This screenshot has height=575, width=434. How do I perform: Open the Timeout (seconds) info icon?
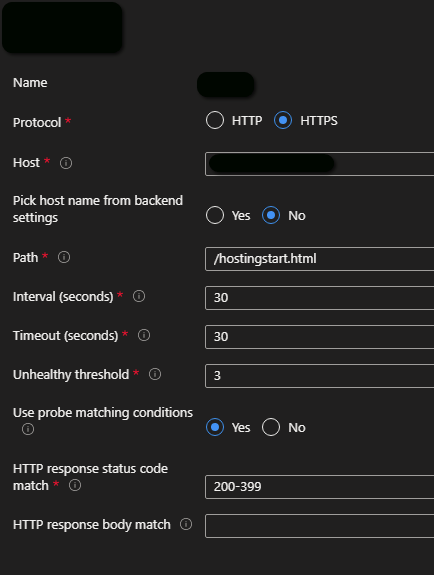coord(144,335)
